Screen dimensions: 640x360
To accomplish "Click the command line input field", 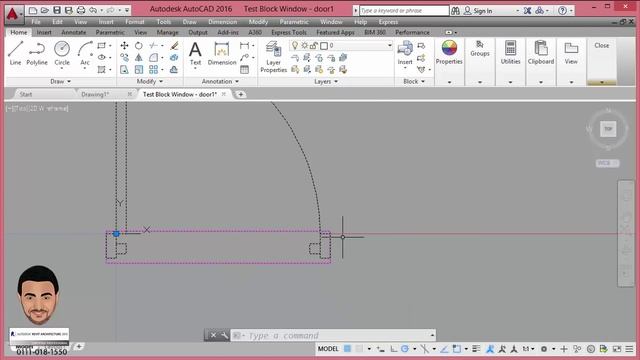I will click(x=333, y=336).
